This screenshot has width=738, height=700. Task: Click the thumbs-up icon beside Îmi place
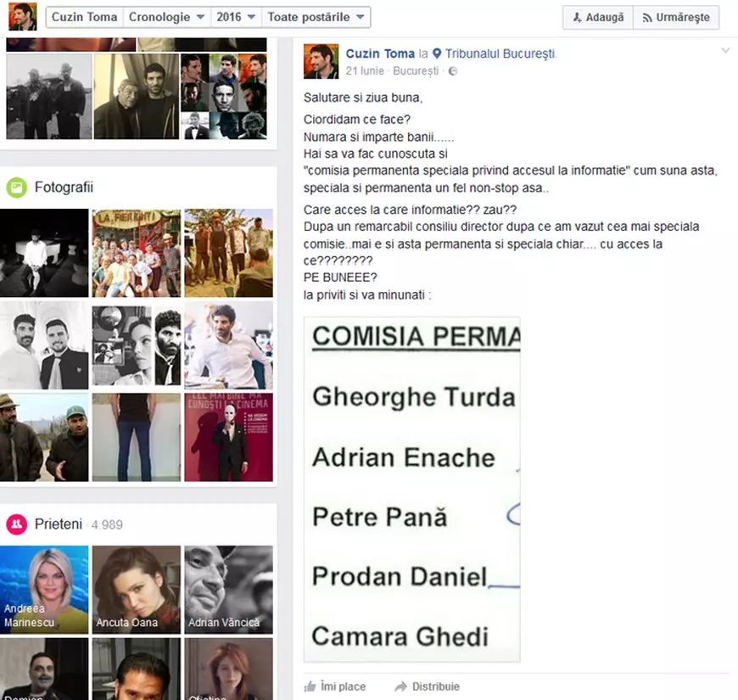coord(310,686)
